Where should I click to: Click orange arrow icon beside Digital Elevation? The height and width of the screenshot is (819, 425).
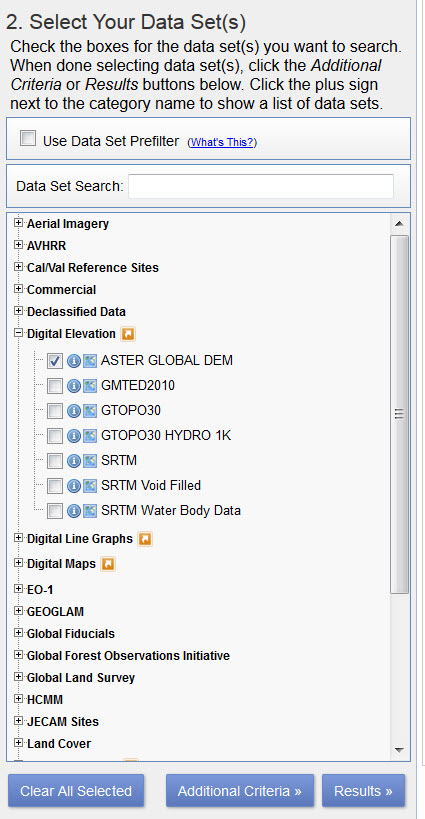click(x=128, y=334)
